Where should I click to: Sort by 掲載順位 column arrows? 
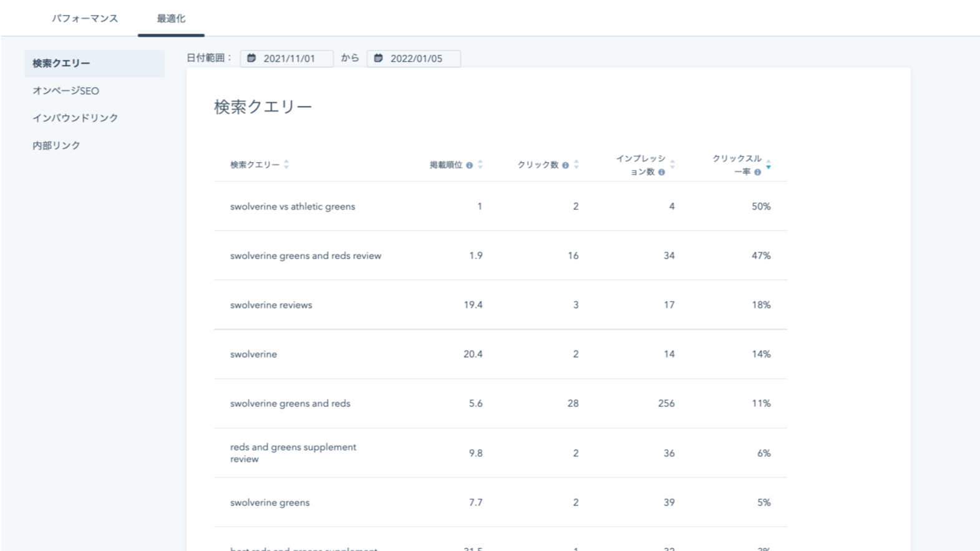click(x=480, y=165)
